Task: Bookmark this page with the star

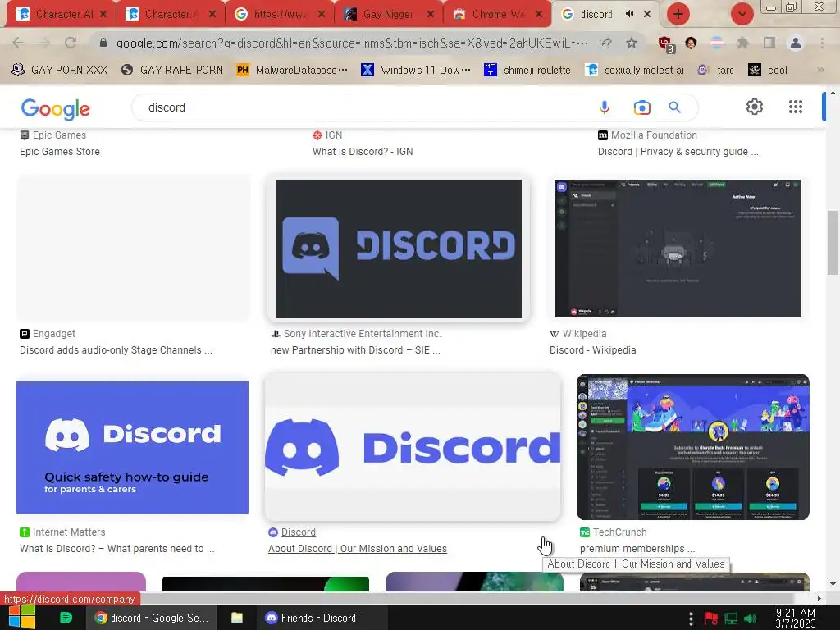Action: [x=632, y=43]
